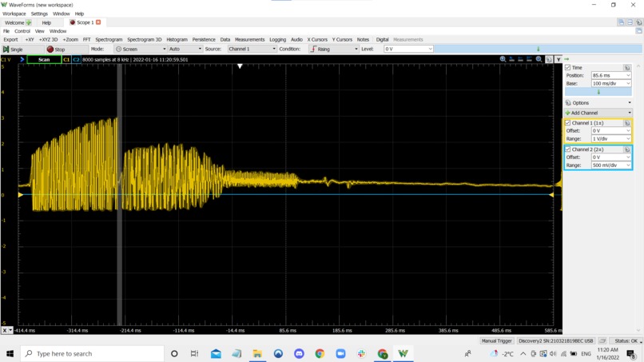Uncheck the Channel 1 checkbox

pyautogui.click(x=567, y=123)
